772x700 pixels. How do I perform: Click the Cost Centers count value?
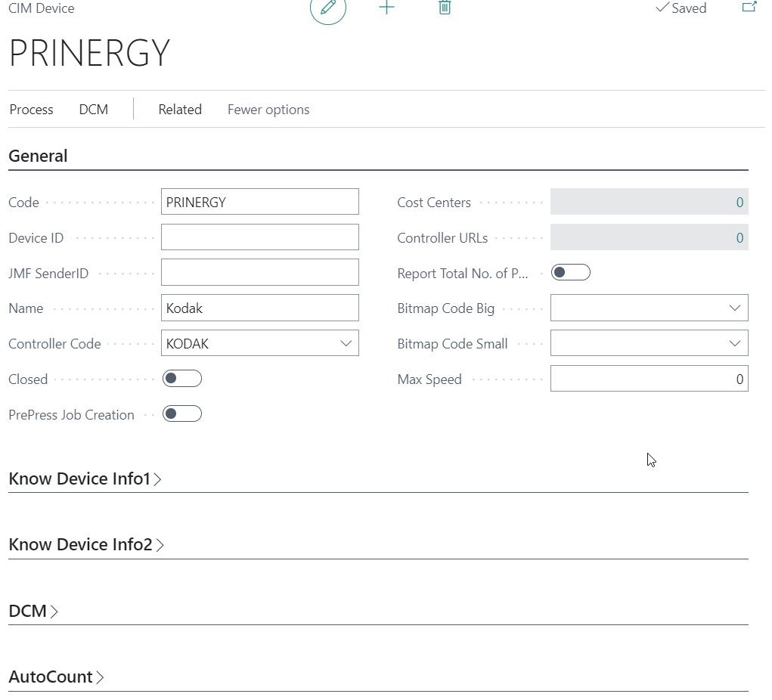tap(739, 203)
